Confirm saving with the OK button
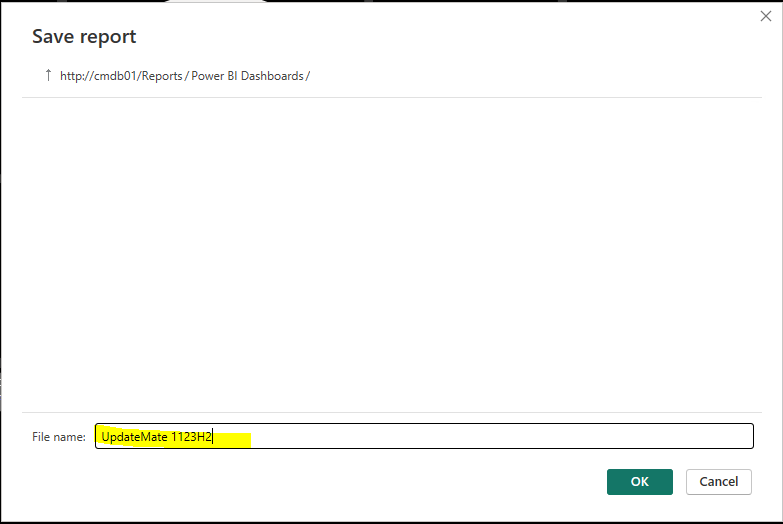Image resolution: width=783 pixels, height=524 pixels. point(640,482)
